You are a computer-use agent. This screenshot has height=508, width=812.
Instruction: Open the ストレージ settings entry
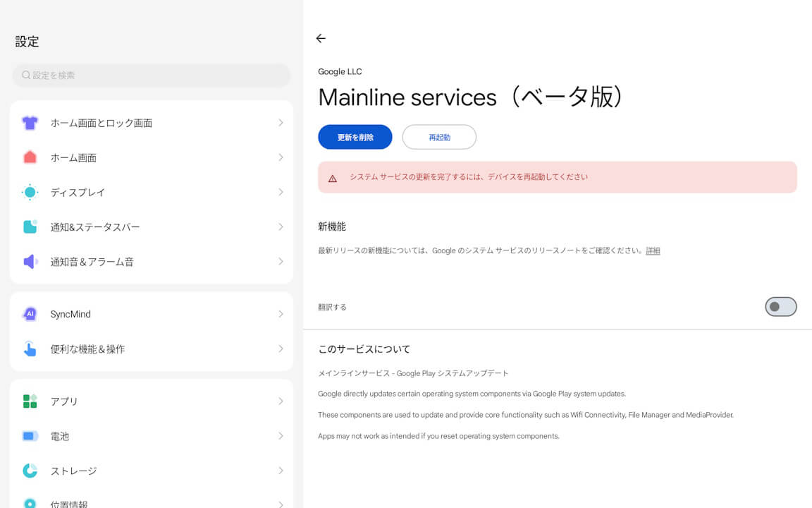tap(152, 471)
